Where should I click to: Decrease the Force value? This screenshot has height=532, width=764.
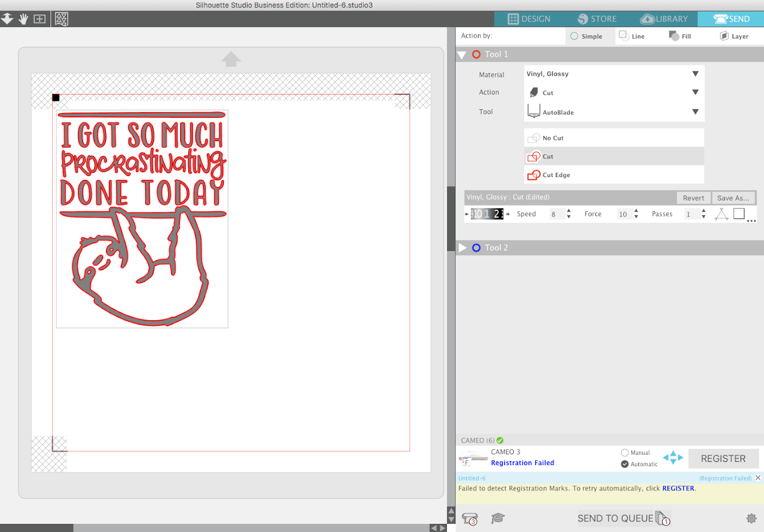click(636, 217)
